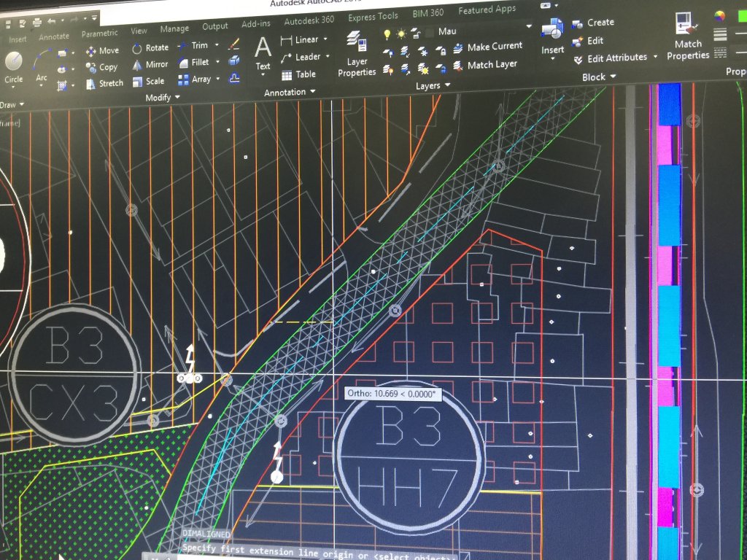Viewport: 747px width, 560px height.
Task: Toggle freeze sun icon for Mau layer
Action: tap(400, 34)
